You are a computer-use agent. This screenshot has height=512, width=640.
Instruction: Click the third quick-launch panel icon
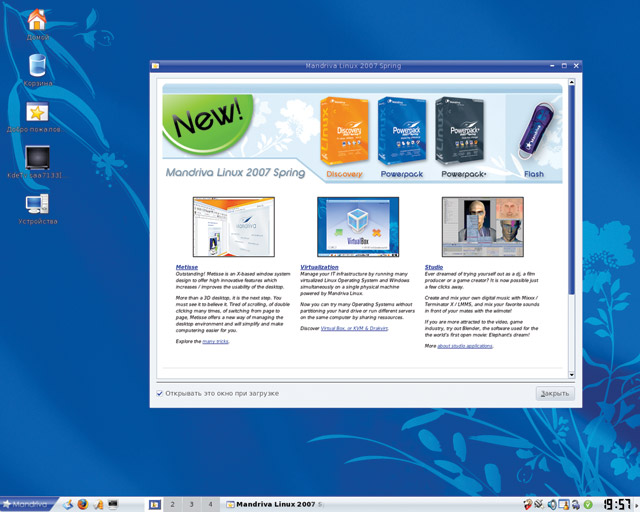coord(98,505)
